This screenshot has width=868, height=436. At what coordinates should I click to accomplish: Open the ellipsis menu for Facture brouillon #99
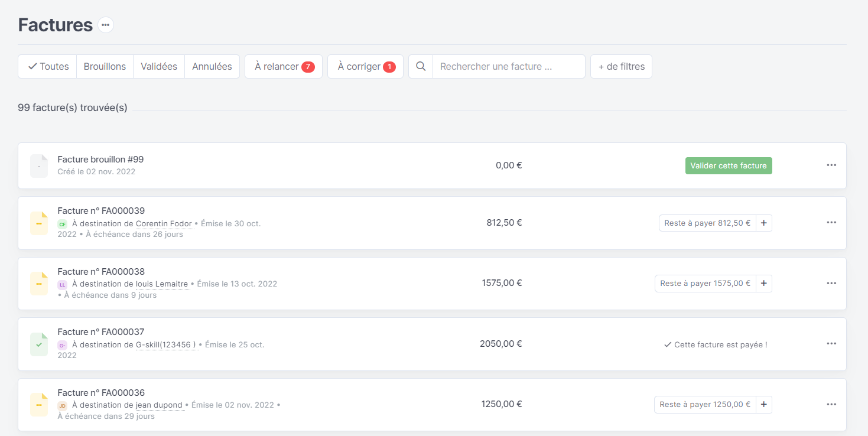click(831, 165)
